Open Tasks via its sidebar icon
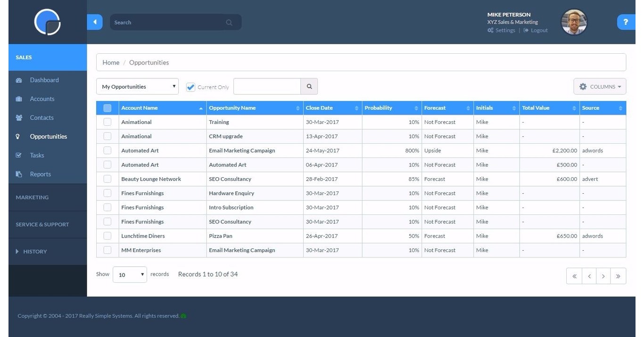Image resolution: width=644 pixels, height=337 pixels. 19,155
